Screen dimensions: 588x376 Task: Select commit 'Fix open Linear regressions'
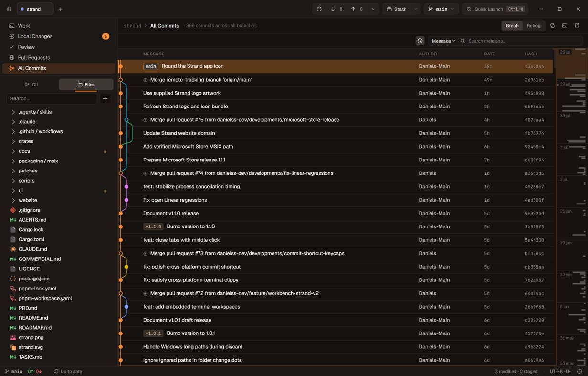point(336,200)
